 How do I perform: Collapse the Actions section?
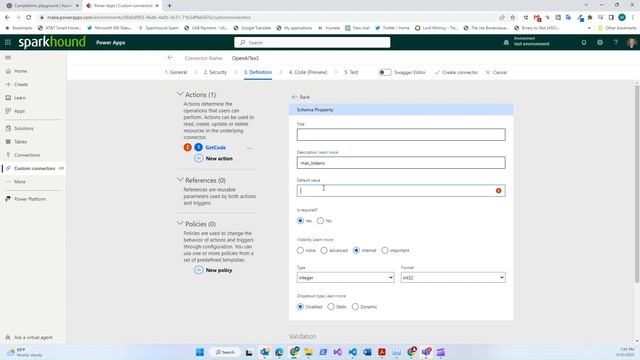pos(180,94)
